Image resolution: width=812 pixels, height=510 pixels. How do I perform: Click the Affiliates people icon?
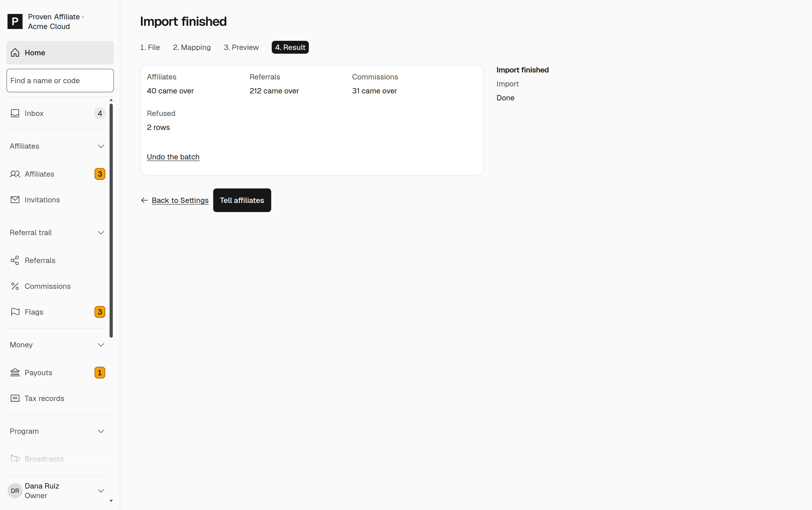coord(15,174)
